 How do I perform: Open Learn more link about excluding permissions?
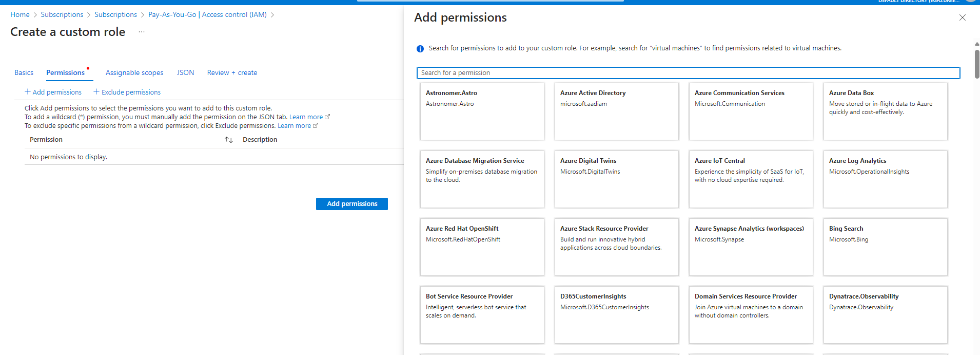(298, 125)
